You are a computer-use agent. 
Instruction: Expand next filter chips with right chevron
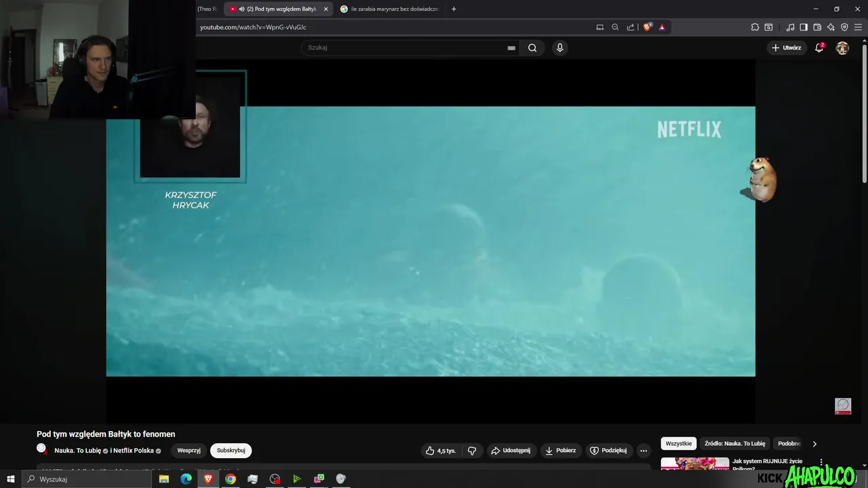tap(814, 444)
